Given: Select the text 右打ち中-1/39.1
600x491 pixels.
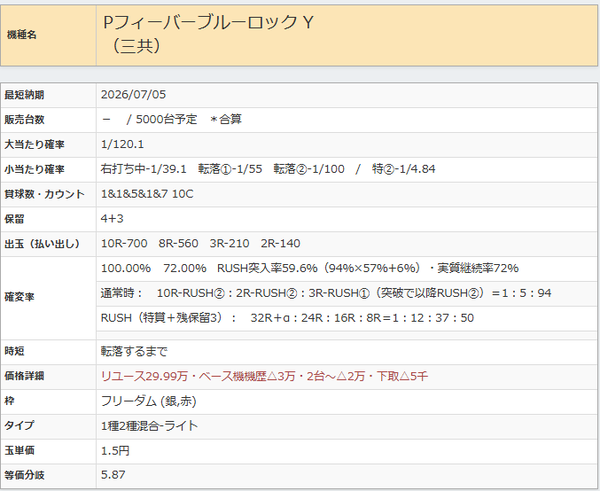Looking at the screenshot, I should [x=143, y=169].
